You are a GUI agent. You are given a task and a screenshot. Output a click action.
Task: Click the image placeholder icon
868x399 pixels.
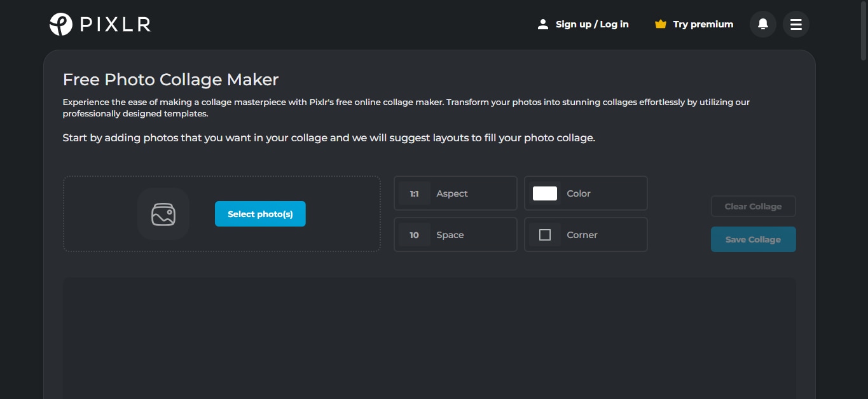click(163, 214)
